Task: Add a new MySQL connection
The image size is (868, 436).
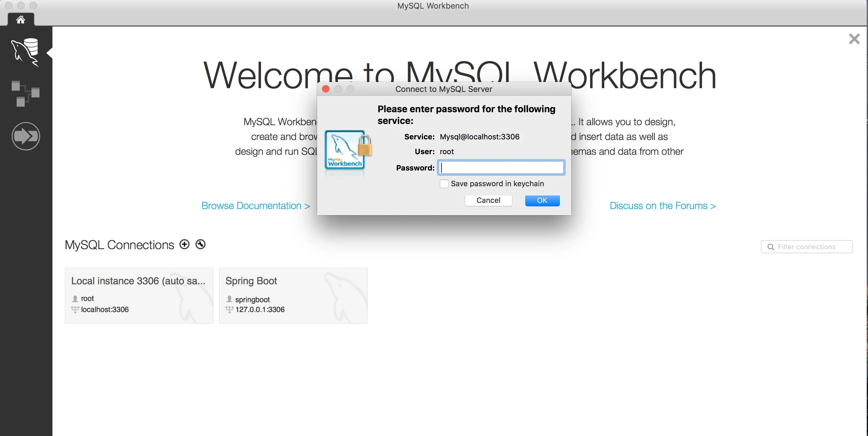Action: (x=184, y=244)
